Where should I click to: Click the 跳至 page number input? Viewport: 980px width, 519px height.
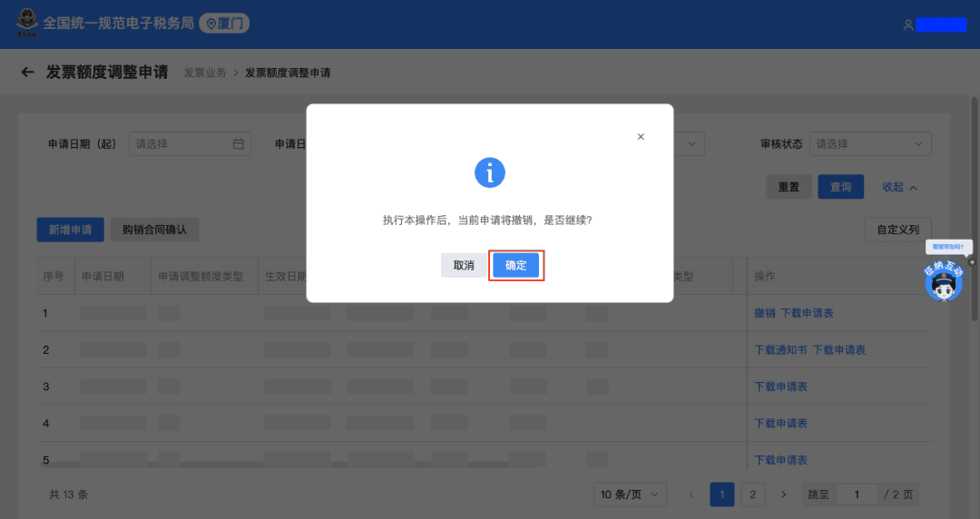(857, 495)
